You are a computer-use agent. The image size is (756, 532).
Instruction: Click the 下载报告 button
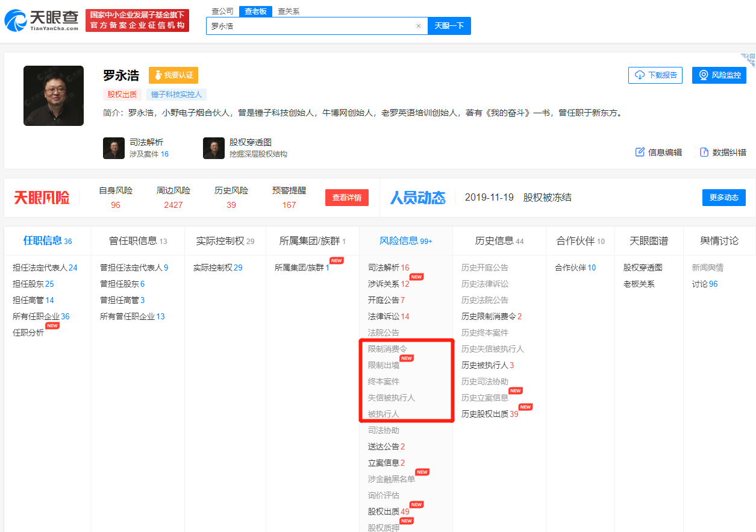(x=655, y=75)
